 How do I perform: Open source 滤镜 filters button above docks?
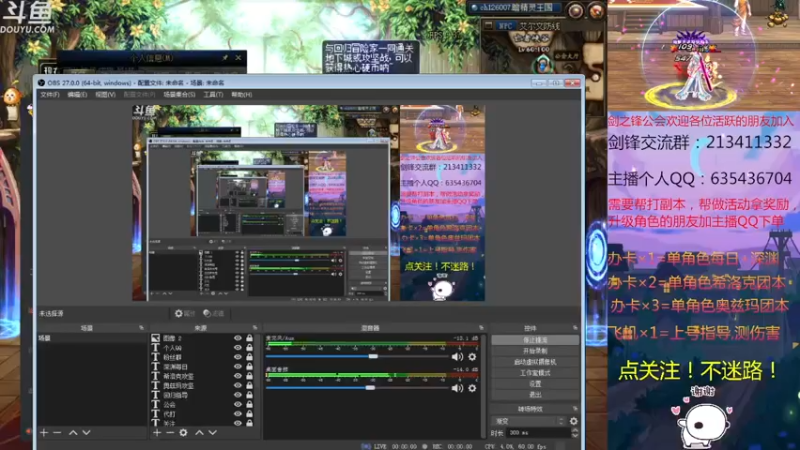coord(214,313)
